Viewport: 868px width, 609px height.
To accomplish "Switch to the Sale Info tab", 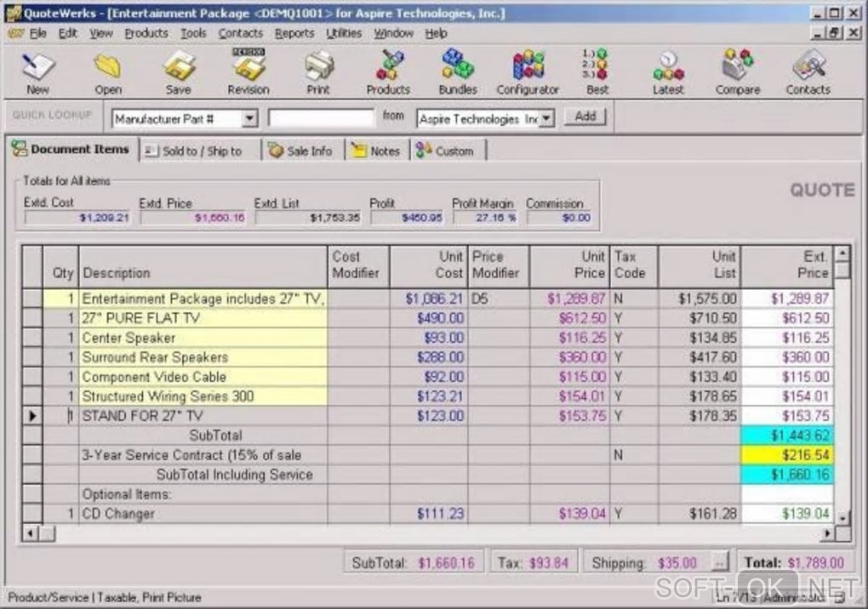I will click(302, 151).
